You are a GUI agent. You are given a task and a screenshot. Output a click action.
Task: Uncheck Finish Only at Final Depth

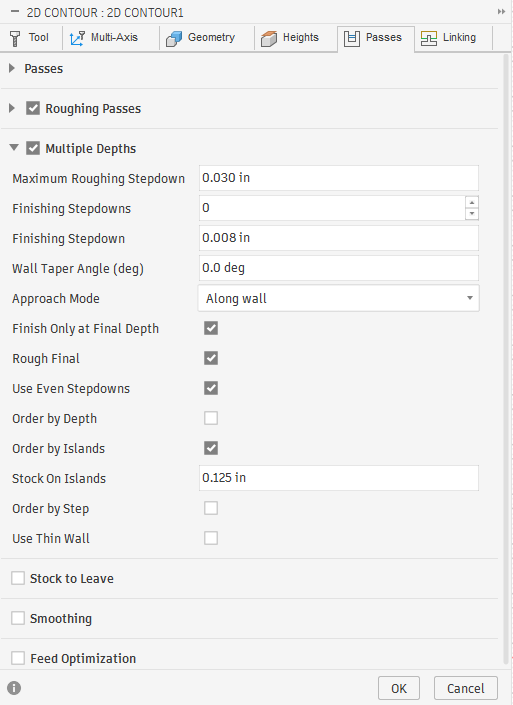click(x=211, y=328)
